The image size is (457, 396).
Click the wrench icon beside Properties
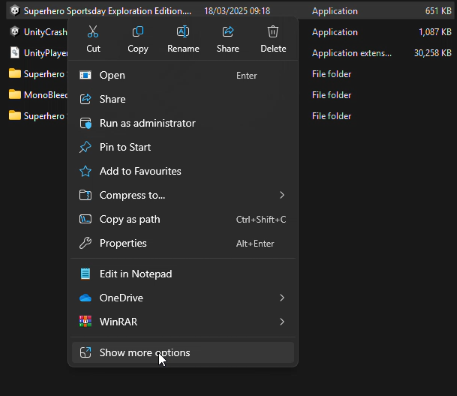[x=85, y=243]
